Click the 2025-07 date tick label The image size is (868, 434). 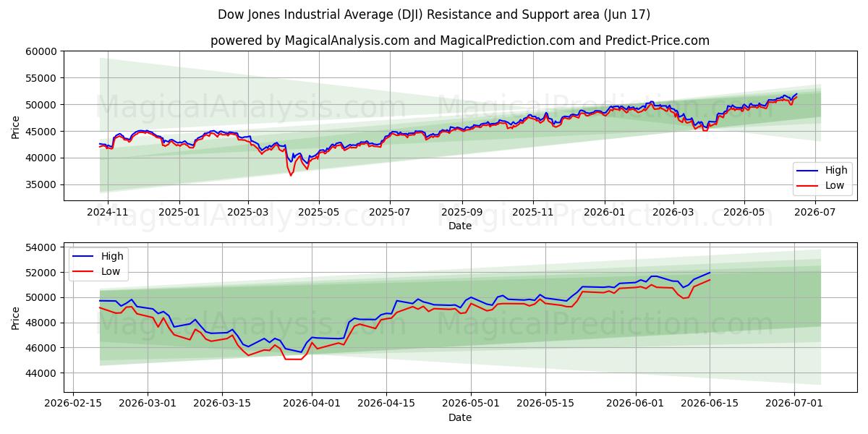click(390, 212)
